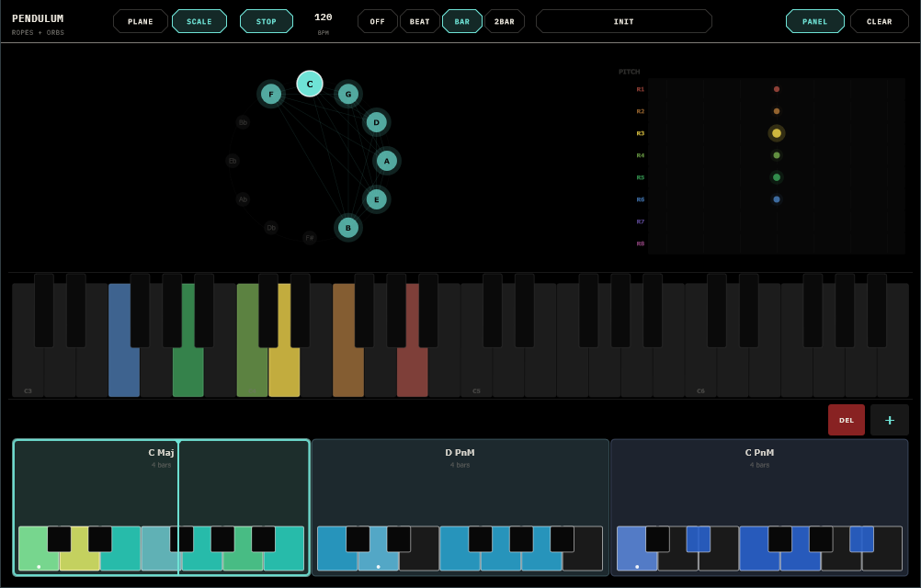
Task: Select the 120 BPM tempo value
Action: [x=323, y=17]
